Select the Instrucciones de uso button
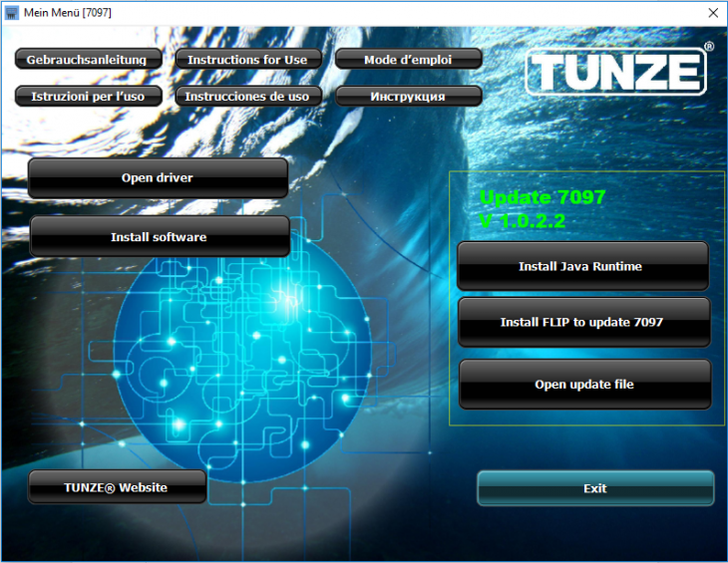Image resolution: width=728 pixels, height=563 pixels. point(247,97)
